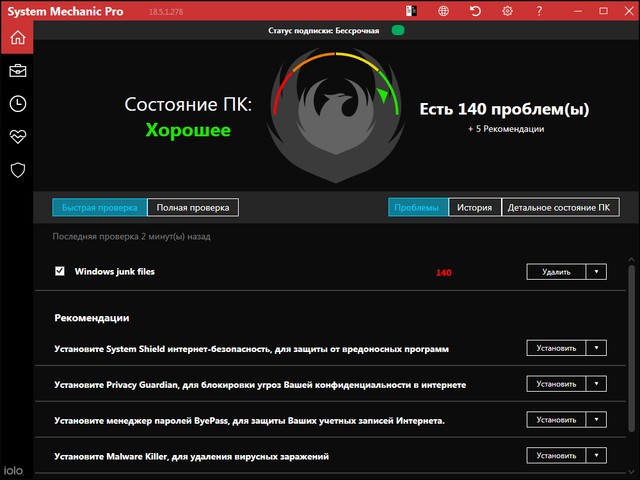Expand dropdown arrow beside Privacy Guardian Установить
This screenshot has height=480, width=640.
point(596,384)
